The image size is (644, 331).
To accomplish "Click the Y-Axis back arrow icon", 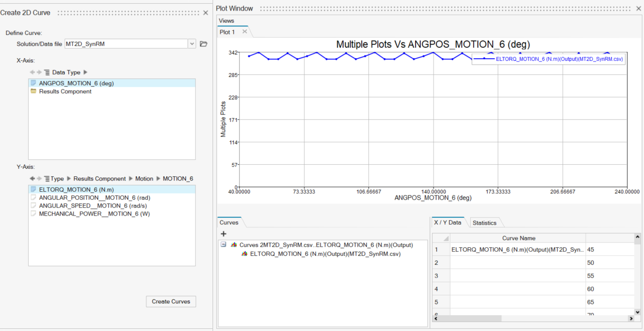I will click(x=32, y=178).
